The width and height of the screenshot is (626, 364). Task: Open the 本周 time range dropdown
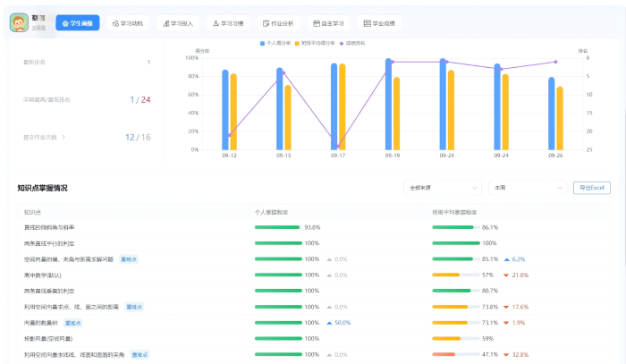click(523, 188)
